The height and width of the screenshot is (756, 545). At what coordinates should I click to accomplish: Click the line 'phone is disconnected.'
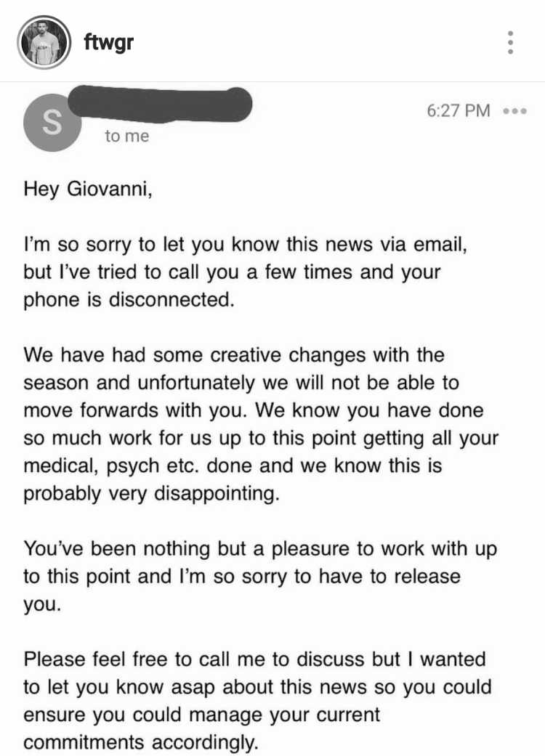point(129,300)
